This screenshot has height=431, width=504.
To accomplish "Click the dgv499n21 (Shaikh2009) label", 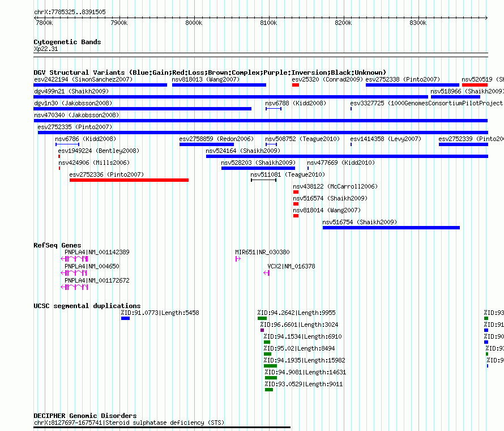I will (71, 91).
